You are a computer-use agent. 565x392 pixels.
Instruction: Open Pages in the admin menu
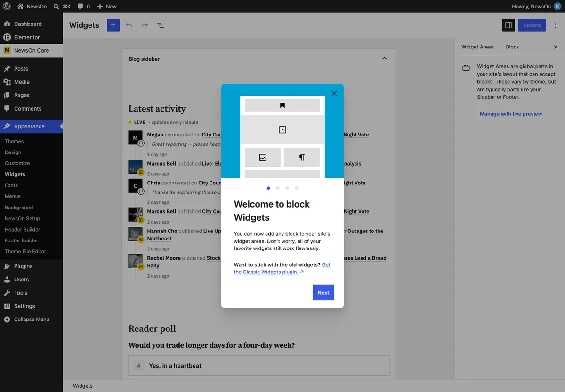click(31, 95)
